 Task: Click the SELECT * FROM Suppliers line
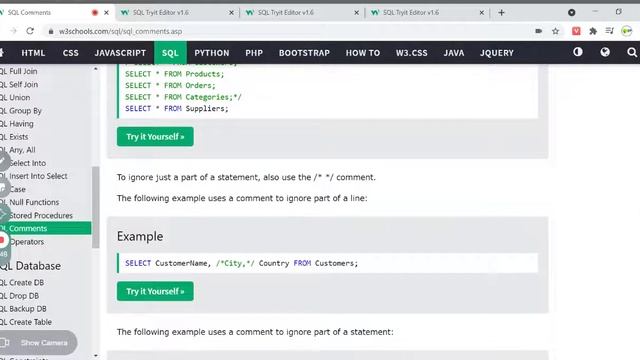point(177,109)
